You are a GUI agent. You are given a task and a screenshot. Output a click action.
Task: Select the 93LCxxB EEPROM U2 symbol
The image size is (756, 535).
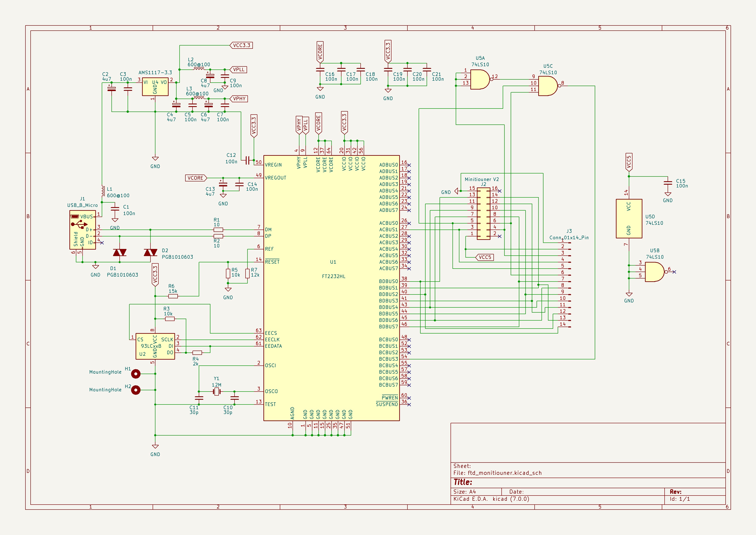coord(155,346)
